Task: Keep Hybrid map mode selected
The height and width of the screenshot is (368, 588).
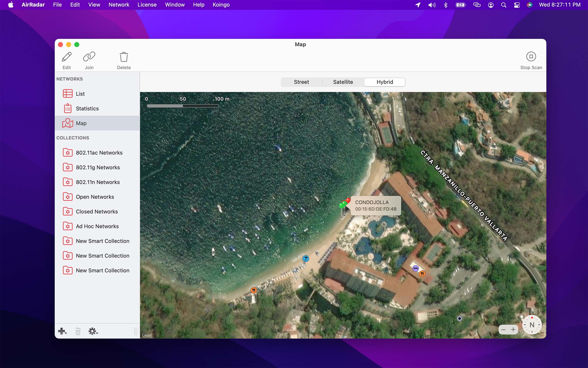Action: coord(384,82)
